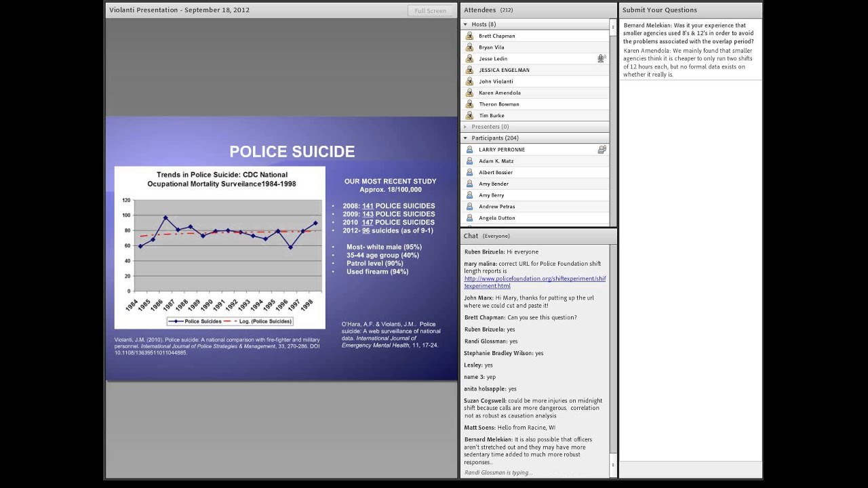Viewport: 868px width, 488px height.
Task: Click LARRY PERRONNE's status icon on right
Action: coord(601,150)
